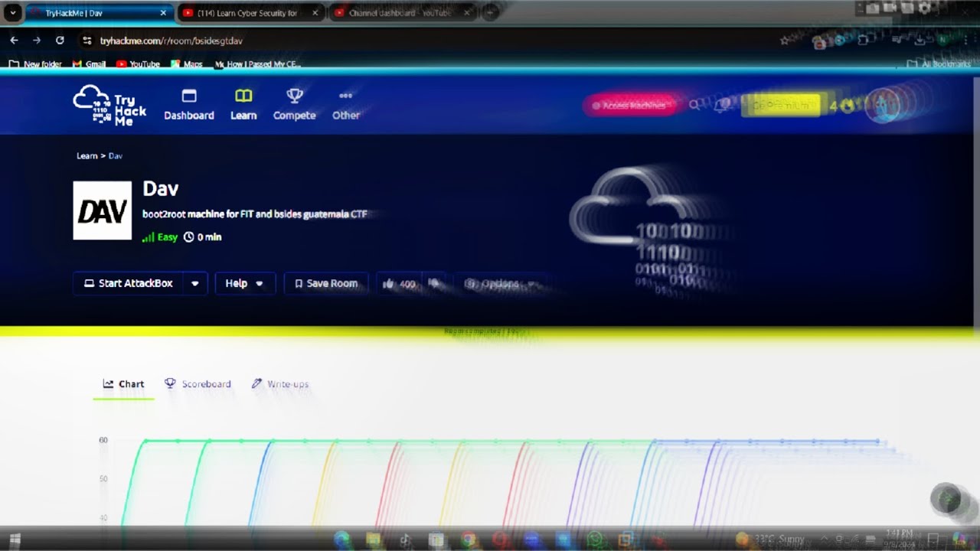Switch to the Chart tab
980x551 pixels.
tap(124, 384)
